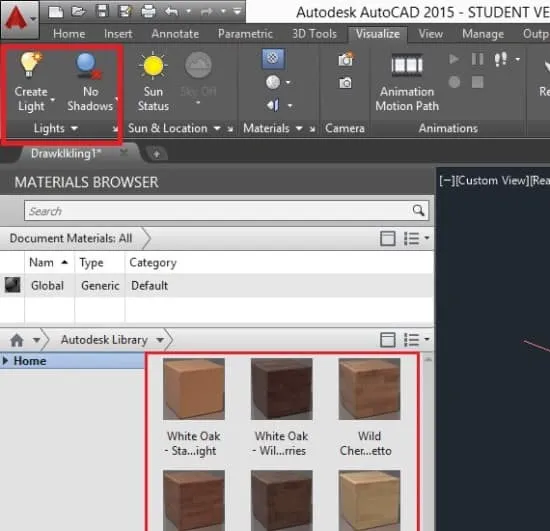Toggle the document materials panel view button

[388, 238]
